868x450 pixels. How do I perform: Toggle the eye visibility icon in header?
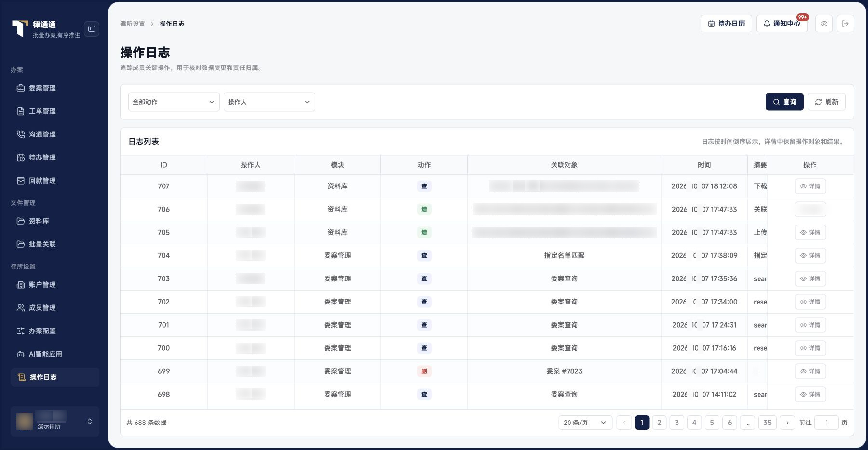[x=824, y=24]
